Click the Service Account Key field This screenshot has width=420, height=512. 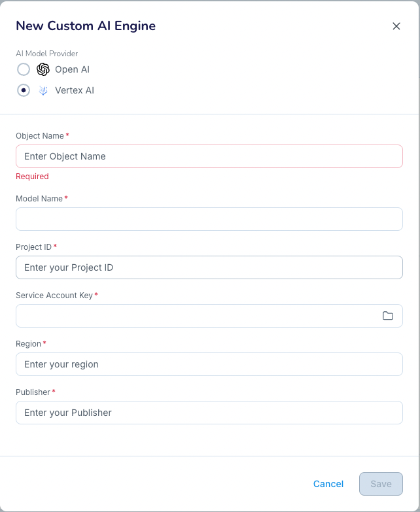pos(196,316)
